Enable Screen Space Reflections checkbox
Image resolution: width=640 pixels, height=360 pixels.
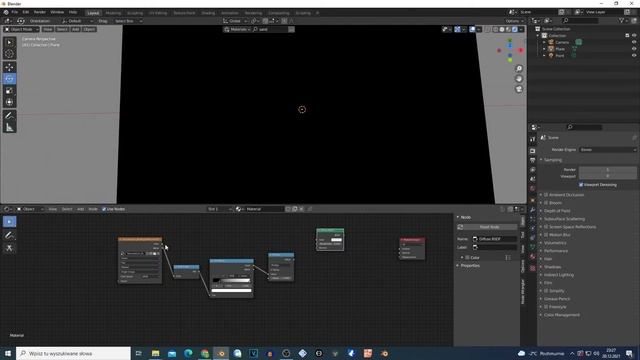tap(546, 227)
